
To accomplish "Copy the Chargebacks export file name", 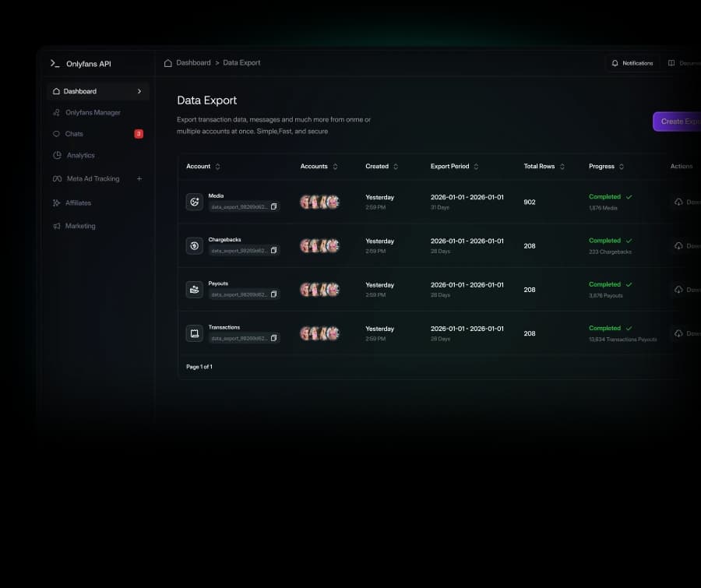I will pos(273,251).
